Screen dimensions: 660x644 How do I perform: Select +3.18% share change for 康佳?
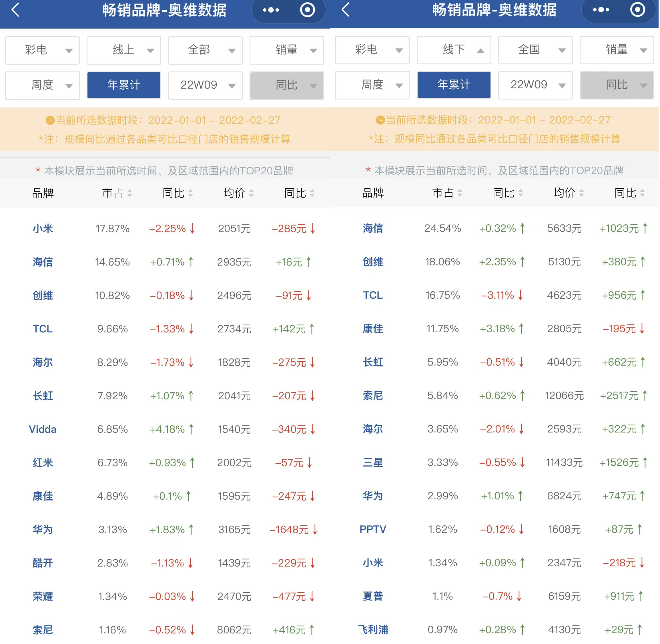498,329
